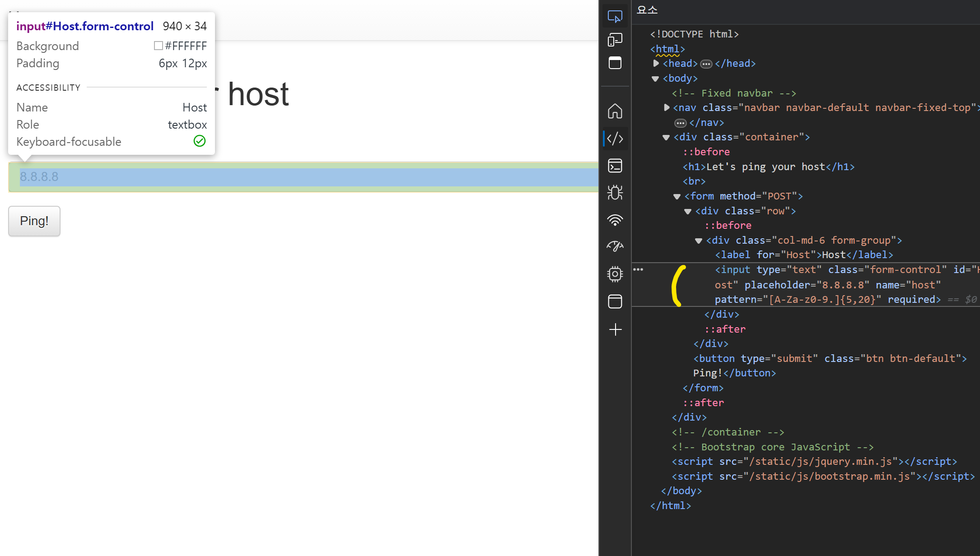
Task: Open the Application panel icon
Action: 615,301
